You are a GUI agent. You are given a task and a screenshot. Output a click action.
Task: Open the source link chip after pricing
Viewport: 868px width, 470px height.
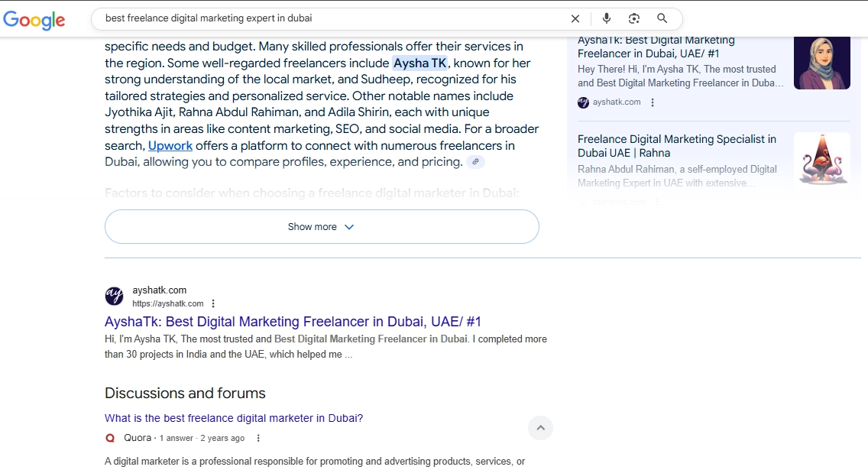(x=475, y=162)
